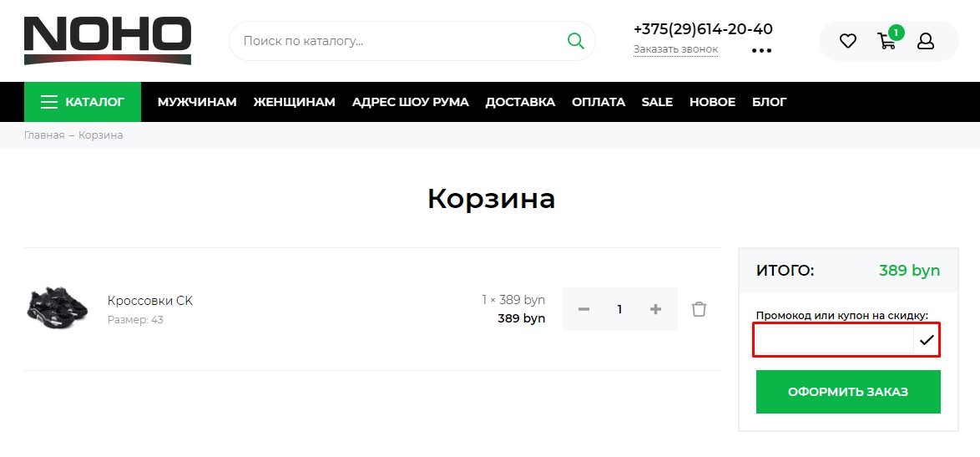Screen dimensions: 980x457
Task: Open the user account icon
Action: (x=926, y=41)
